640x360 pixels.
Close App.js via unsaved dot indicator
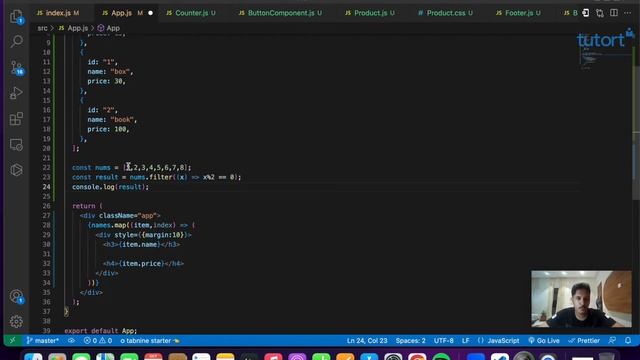pos(150,13)
